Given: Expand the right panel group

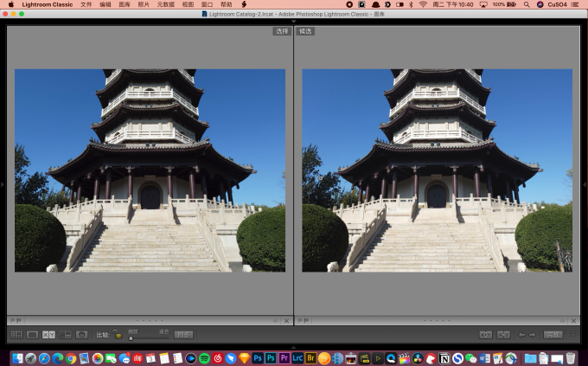Looking at the screenshot, I should 585,184.
